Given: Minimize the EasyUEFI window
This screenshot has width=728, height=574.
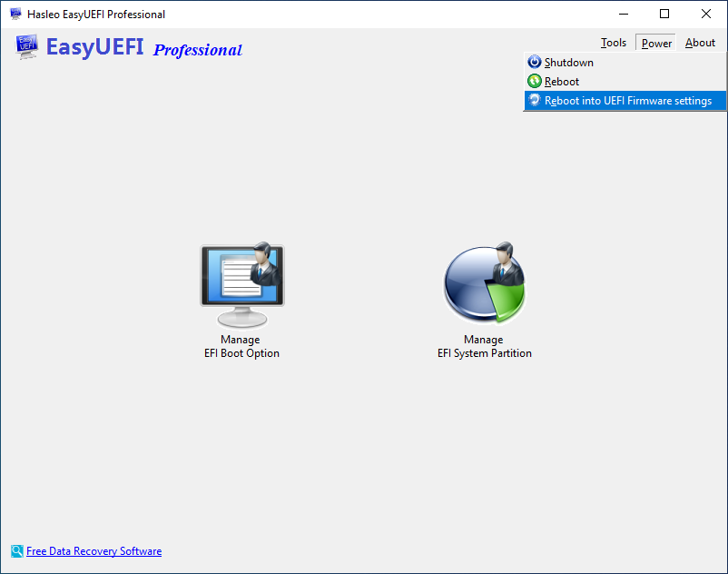Looking at the screenshot, I should 624,14.
